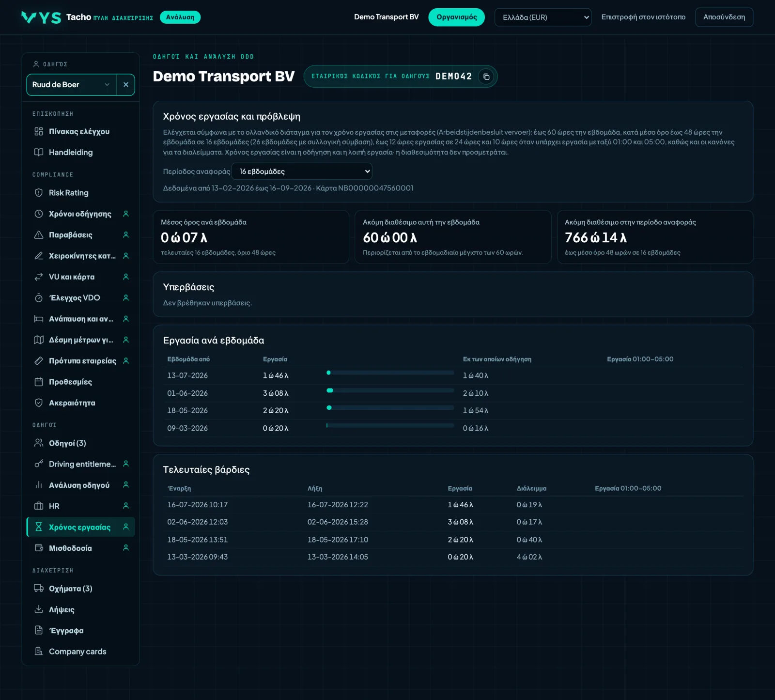Open the Ελλάδα (EUR) country selector
The height and width of the screenshot is (700, 775).
[x=543, y=17]
